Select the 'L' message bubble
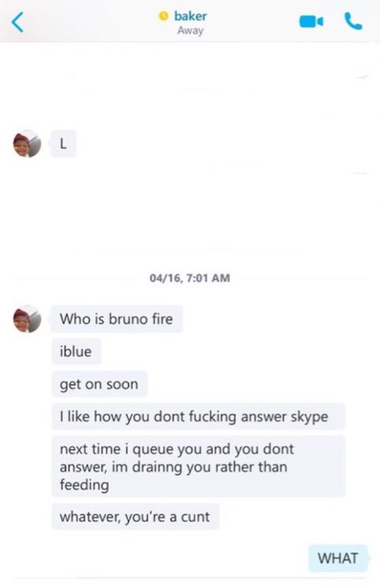The height and width of the screenshot is (588, 380). click(x=63, y=143)
